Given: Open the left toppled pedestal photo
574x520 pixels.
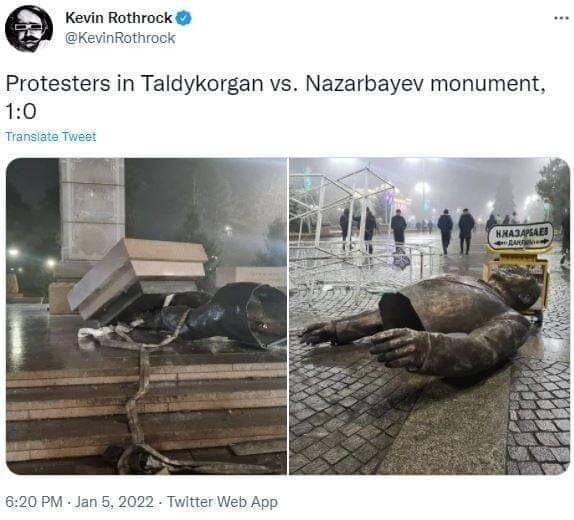Looking at the screenshot, I should click(x=146, y=316).
